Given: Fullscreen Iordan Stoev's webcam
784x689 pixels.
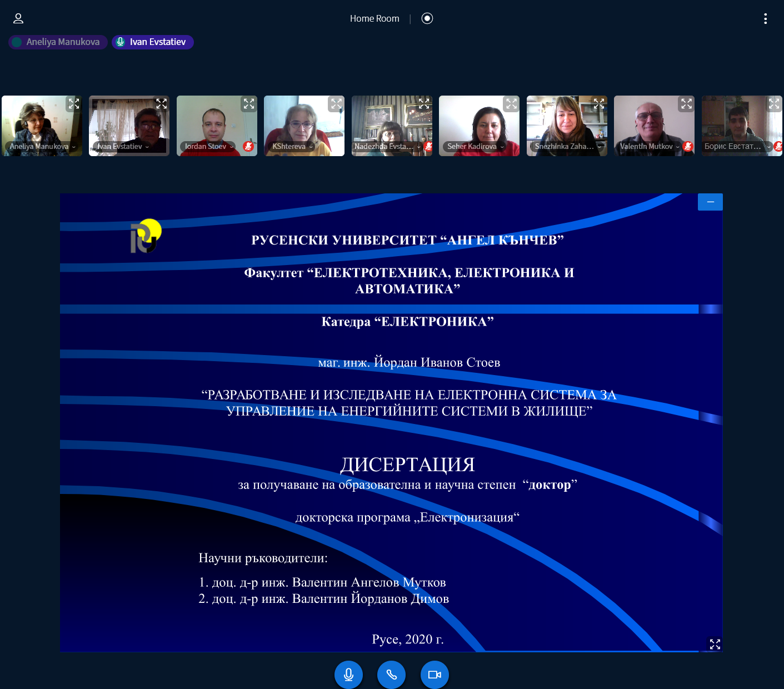Looking at the screenshot, I should (249, 103).
